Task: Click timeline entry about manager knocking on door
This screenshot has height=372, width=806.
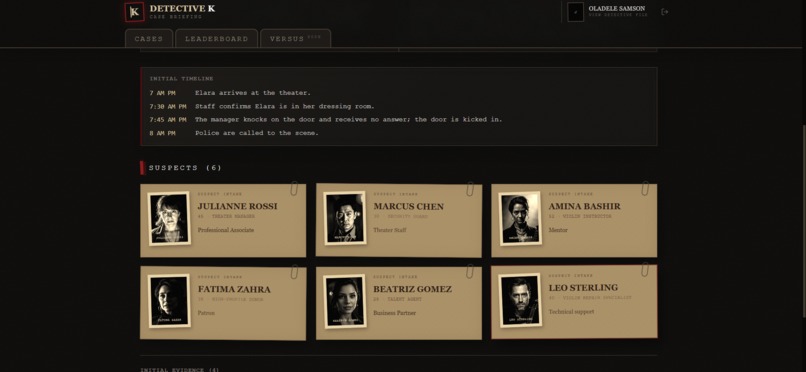Action: pyautogui.click(x=348, y=120)
